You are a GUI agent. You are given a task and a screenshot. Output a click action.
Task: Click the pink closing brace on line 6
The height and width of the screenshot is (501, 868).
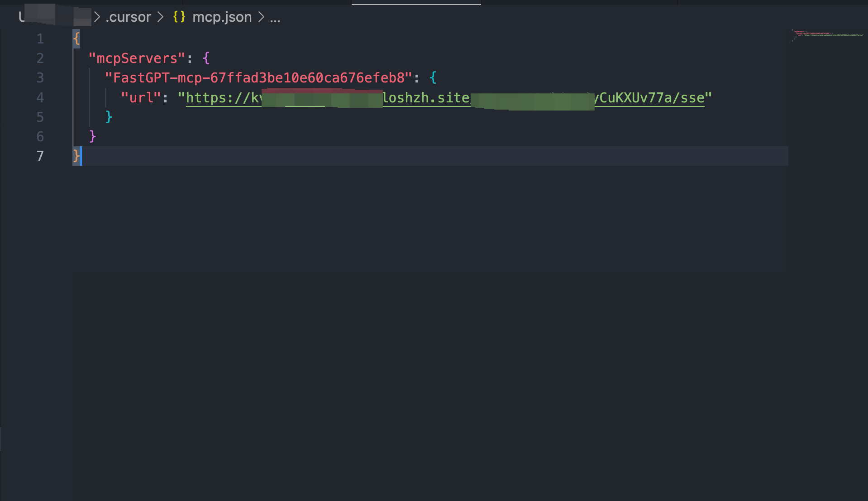coord(93,136)
